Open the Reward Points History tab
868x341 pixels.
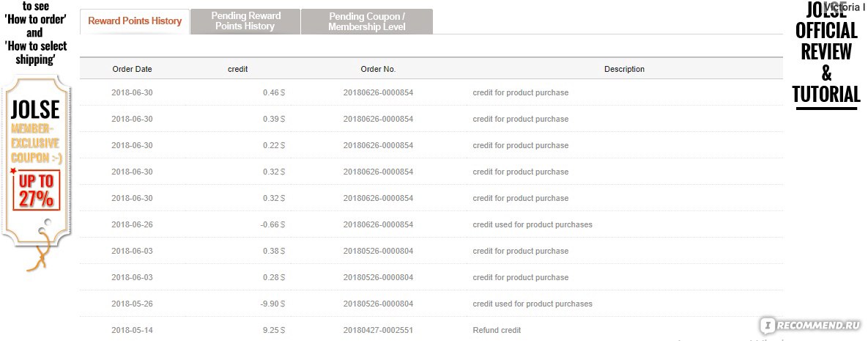point(135,21)
